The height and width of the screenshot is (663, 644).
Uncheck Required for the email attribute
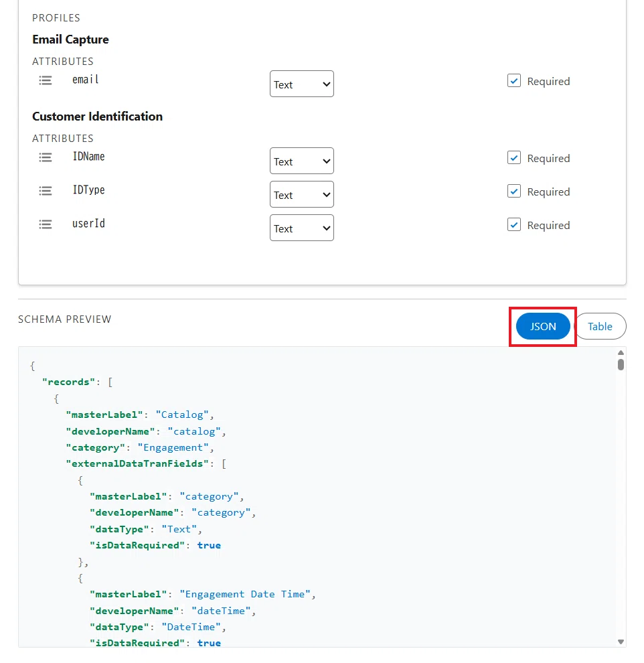click(514, 81)
